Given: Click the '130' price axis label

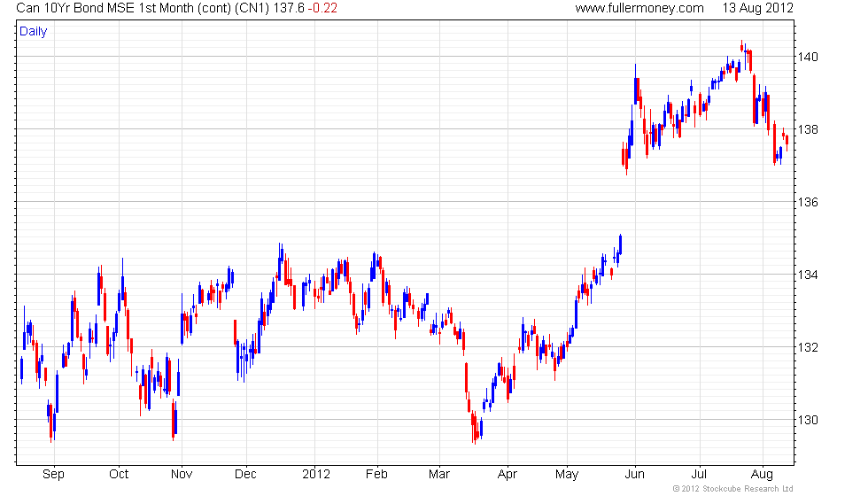Looking at the screenshot, I should [x=808, y=420].
